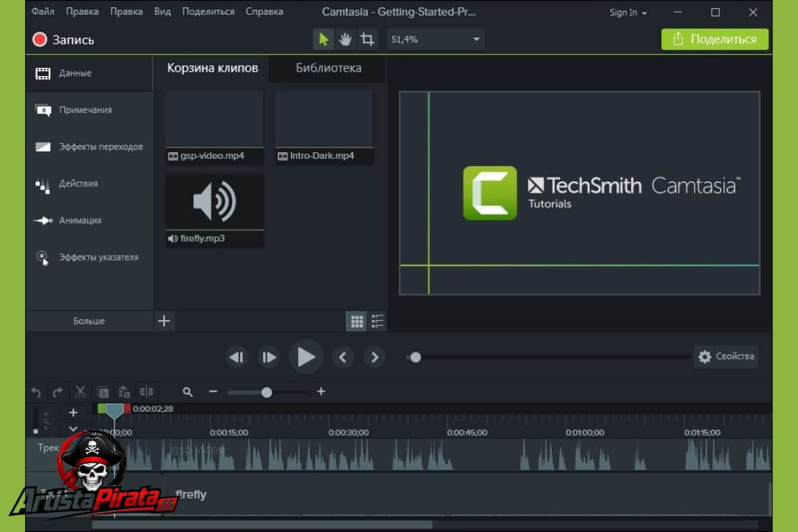Open the first Правка menu
This screenshot has width=798, height=532.
click(x=83, y=11)
